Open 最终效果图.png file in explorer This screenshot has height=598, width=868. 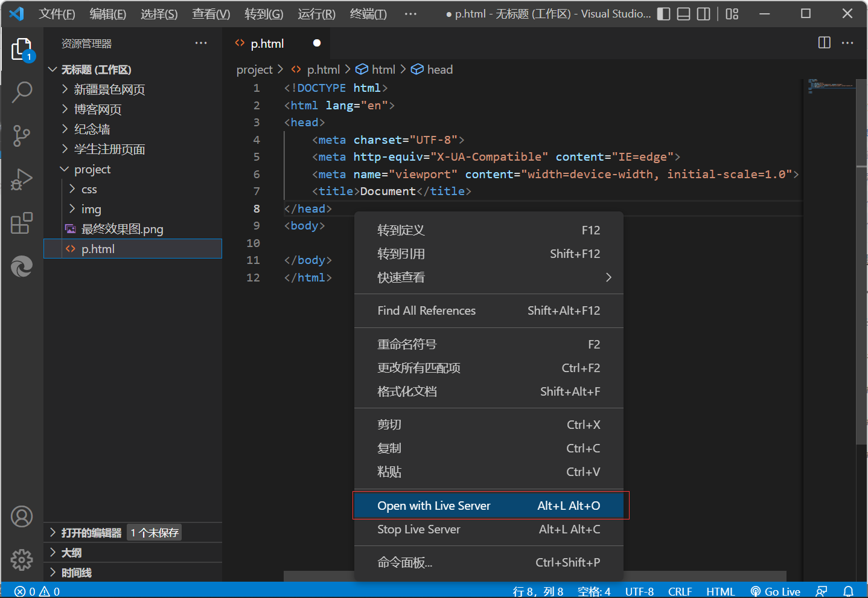133,229
